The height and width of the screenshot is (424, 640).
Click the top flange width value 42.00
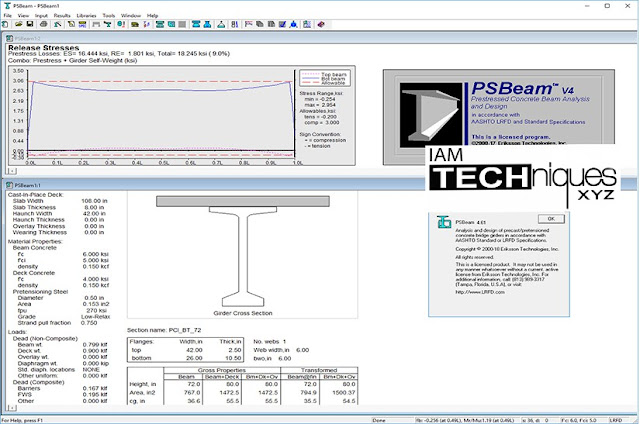click(194, 350)
